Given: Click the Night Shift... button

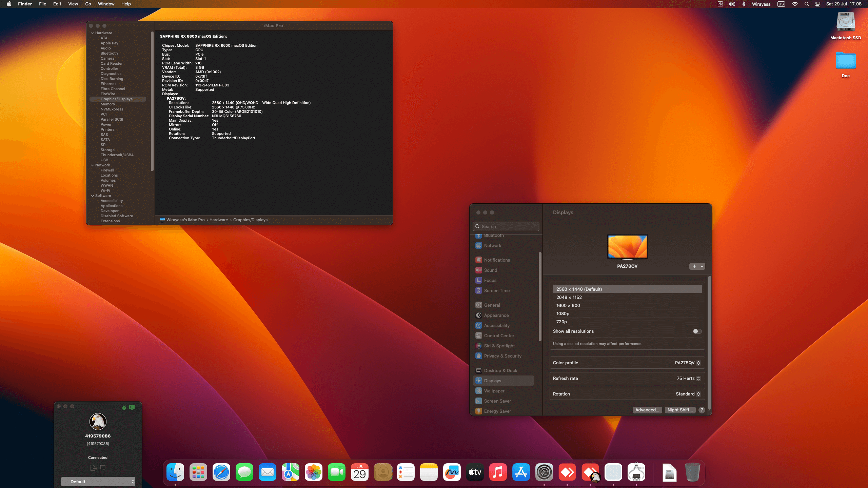Looking at the screenshot, I should (680, 410).
